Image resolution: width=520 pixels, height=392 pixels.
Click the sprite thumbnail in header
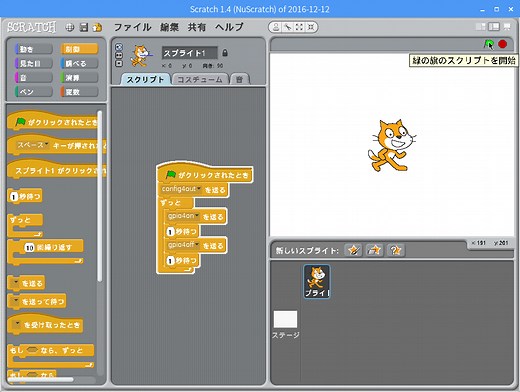(141, 56)
